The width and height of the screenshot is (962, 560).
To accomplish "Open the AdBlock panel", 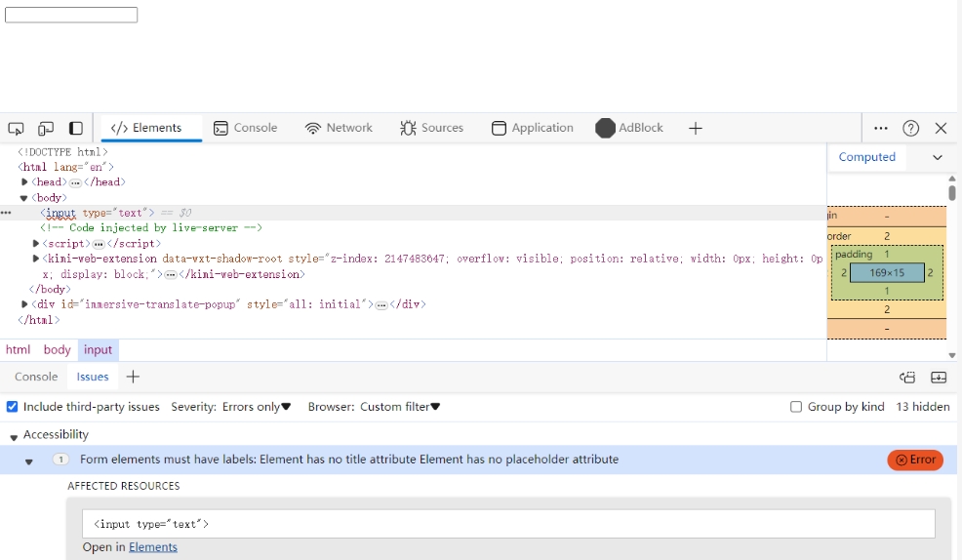I will [629, 129].
